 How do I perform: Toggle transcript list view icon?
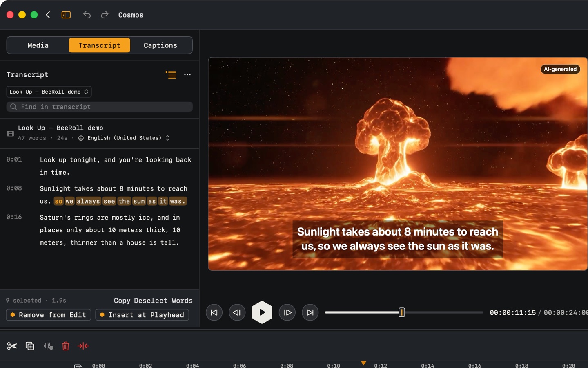point(171,75)
